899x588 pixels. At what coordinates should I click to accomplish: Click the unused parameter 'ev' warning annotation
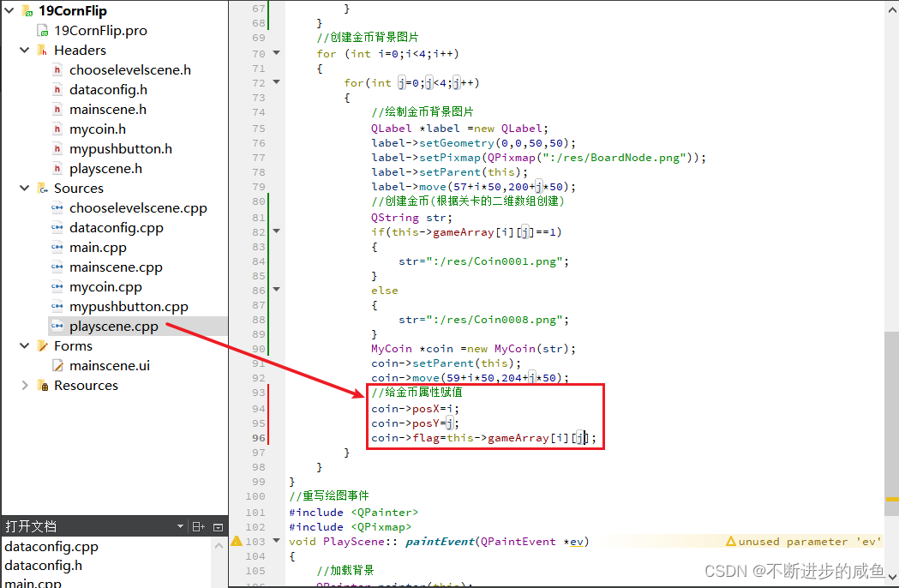click(803, 541)
